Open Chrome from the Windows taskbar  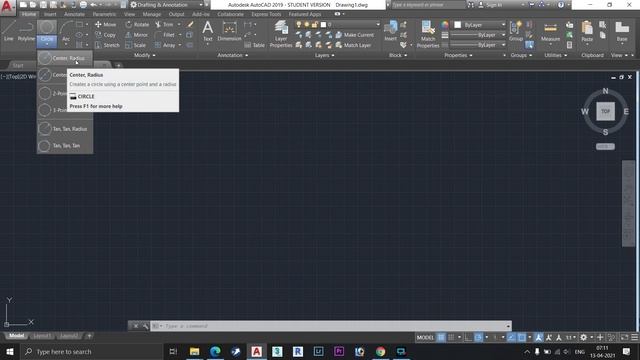click(x=380, y=351)
